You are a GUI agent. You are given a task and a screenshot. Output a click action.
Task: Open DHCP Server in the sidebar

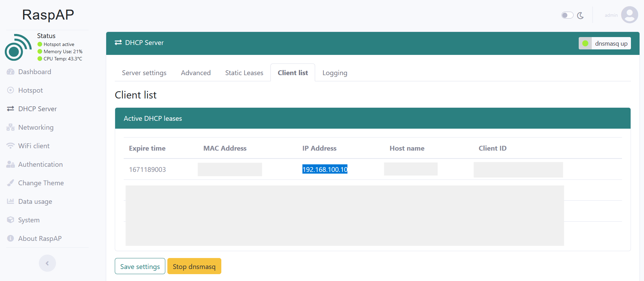pos(37,109)
